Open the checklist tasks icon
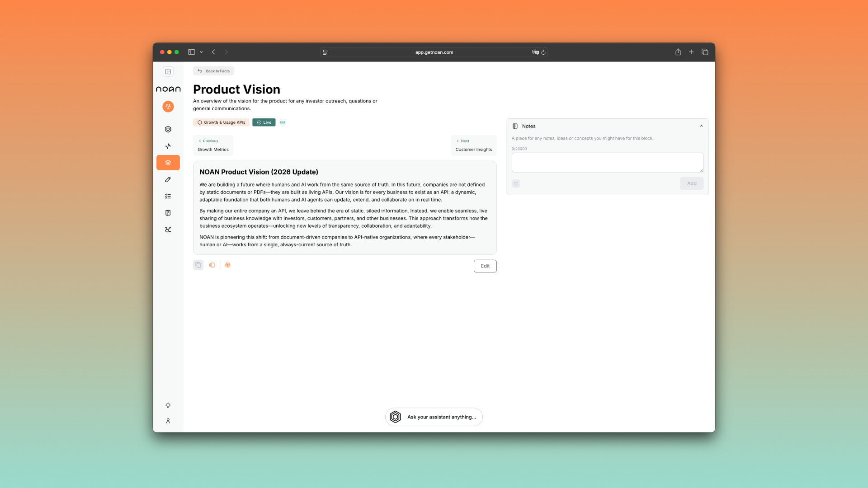This screenshot has width=868, height=488. coord(168,196)
